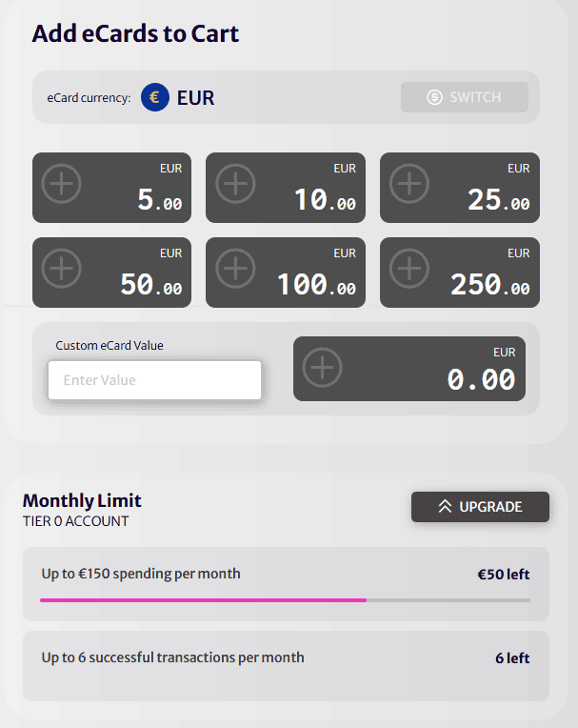The width and height of the screenshot is (578, 728).
Task: Click the plus icon on 10.00 EUR card
Action: pyautogui.click(x=235, y=183)
